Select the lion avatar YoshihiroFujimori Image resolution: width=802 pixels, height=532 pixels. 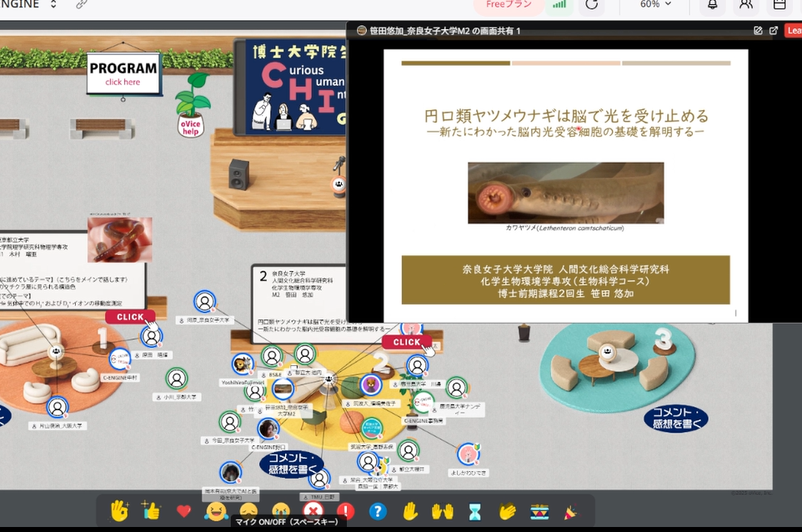coord(243,364)
